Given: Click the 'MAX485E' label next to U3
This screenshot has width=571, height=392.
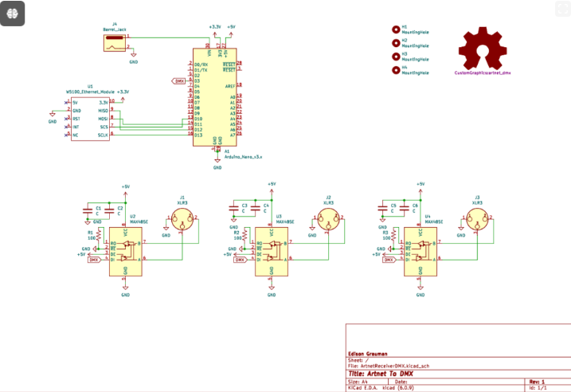Looking at the screenshot, I should 285,221.
